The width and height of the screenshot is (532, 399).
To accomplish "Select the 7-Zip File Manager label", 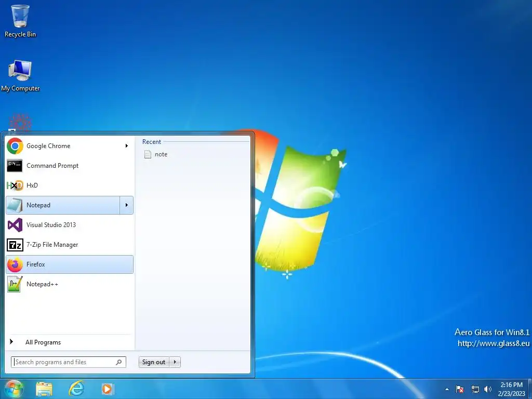I will pyautogui.click(x=52, y=245).
